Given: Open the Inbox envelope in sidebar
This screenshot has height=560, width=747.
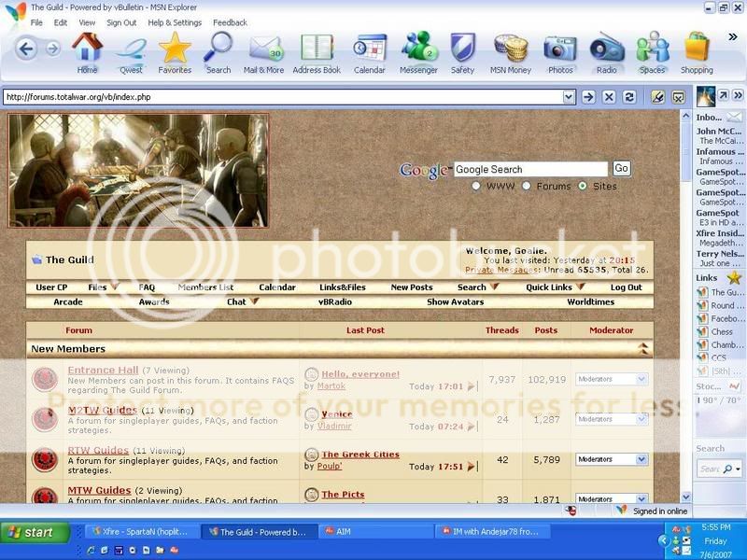Looking at the screenshot, I should tap(734, 117).
